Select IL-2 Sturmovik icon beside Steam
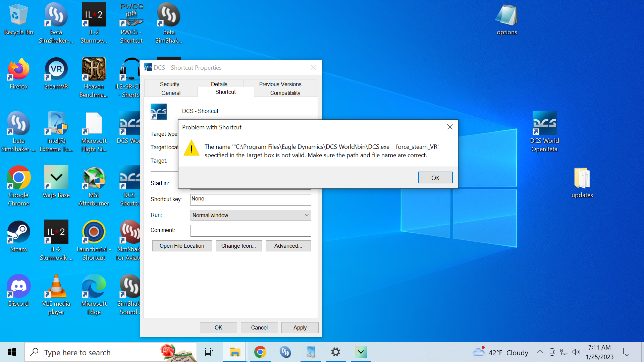Image resolution: width=644 pixels, height=362 pixels. (56, 241)
